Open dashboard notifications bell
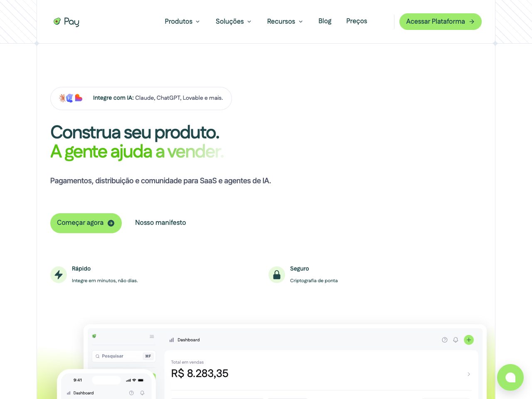The image size is (532, 399). (x=456, y=340)
